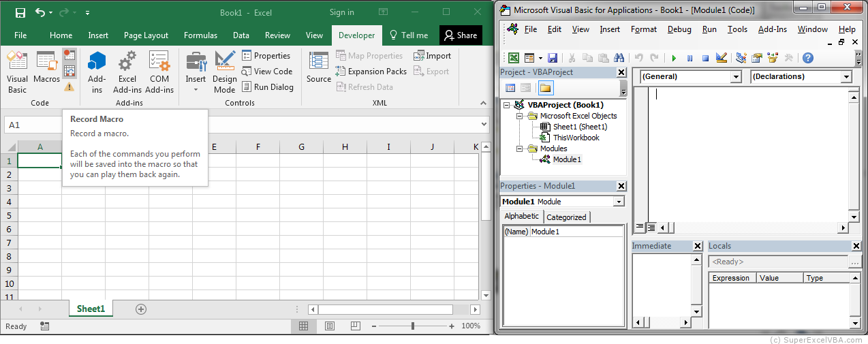Click Expansion Packs in XML group
The height and width of the screenshot is (344, 868).
(x=371, y=72)
